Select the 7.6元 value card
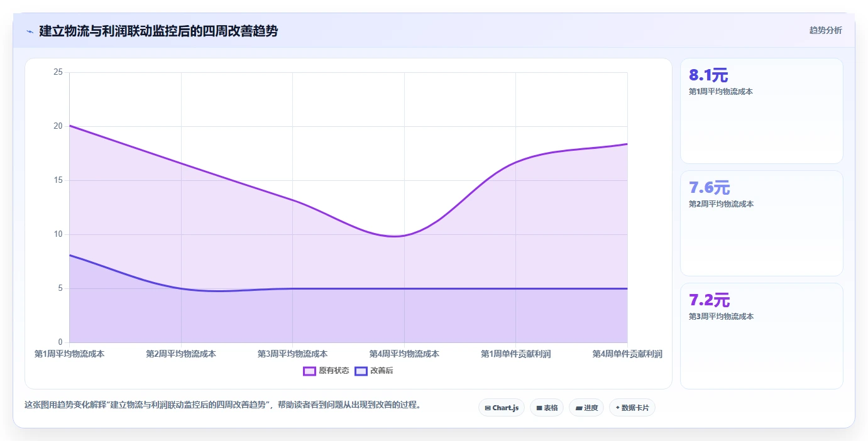This screenshot has width=868, height=441. pos(762,223)
